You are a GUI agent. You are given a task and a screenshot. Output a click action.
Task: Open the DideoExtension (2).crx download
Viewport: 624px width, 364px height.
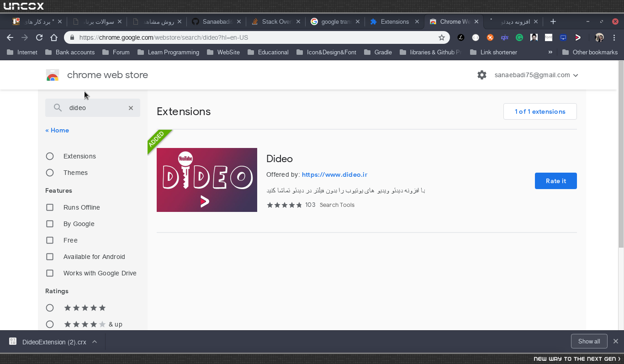tap(54, 342)
